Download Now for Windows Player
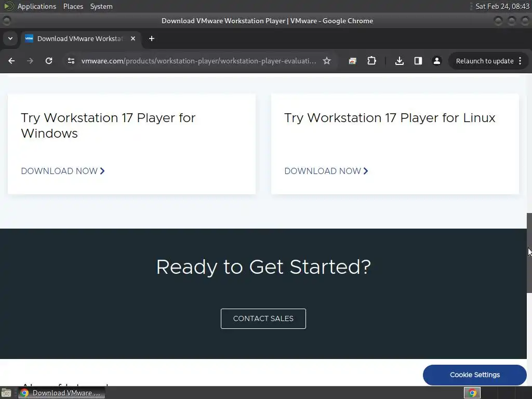Viewport: 532px width, 399px height. click(63, 171)
